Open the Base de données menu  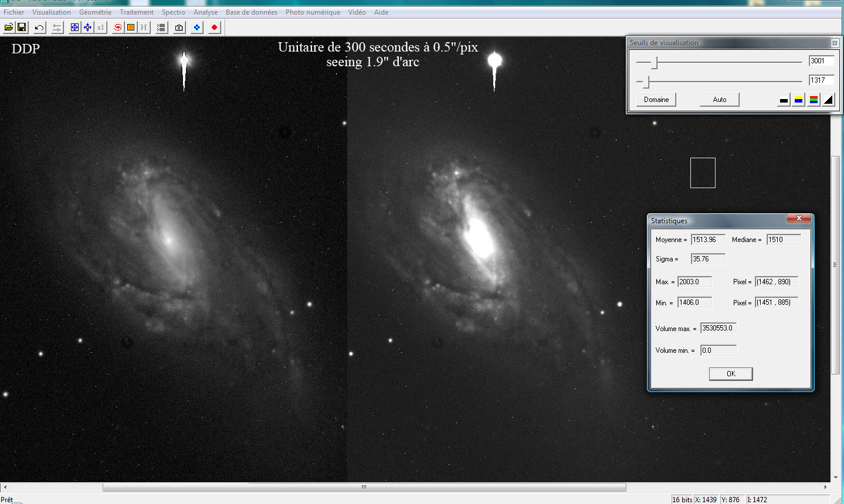252,12
